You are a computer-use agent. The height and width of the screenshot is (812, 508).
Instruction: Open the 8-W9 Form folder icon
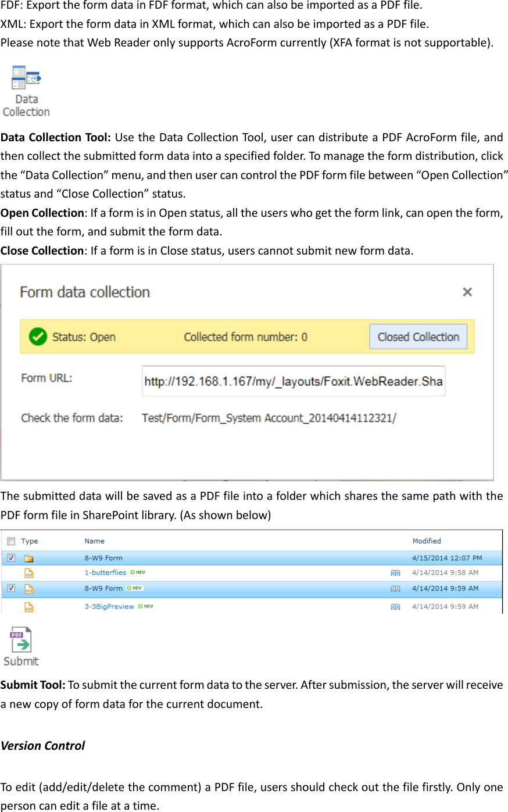coord(28,557)
